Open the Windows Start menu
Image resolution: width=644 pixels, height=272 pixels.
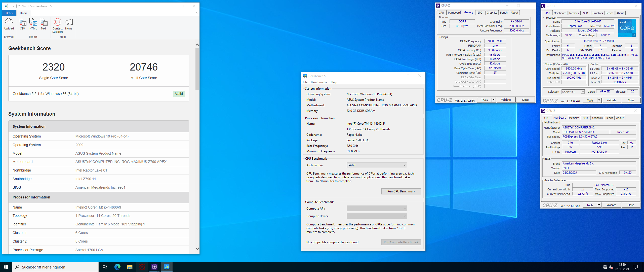tap(6, 267)
